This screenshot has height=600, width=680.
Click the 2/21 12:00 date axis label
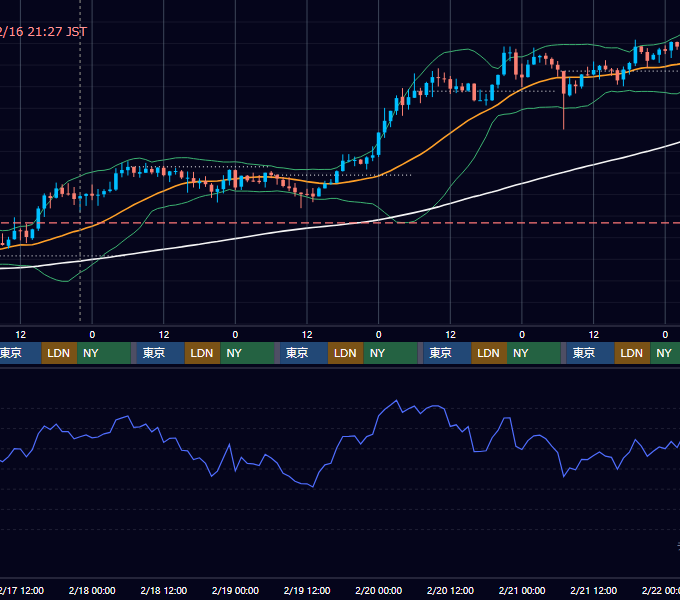click(x=593, y=590)
